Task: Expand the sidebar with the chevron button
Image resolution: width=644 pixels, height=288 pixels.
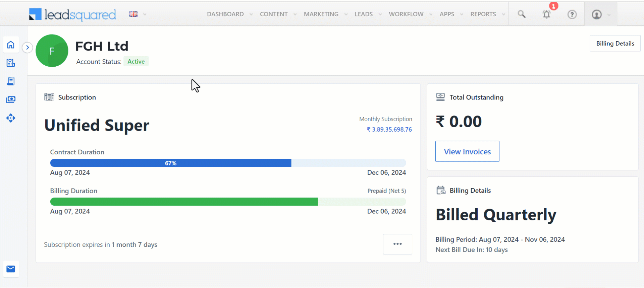Action: point(28,48)
